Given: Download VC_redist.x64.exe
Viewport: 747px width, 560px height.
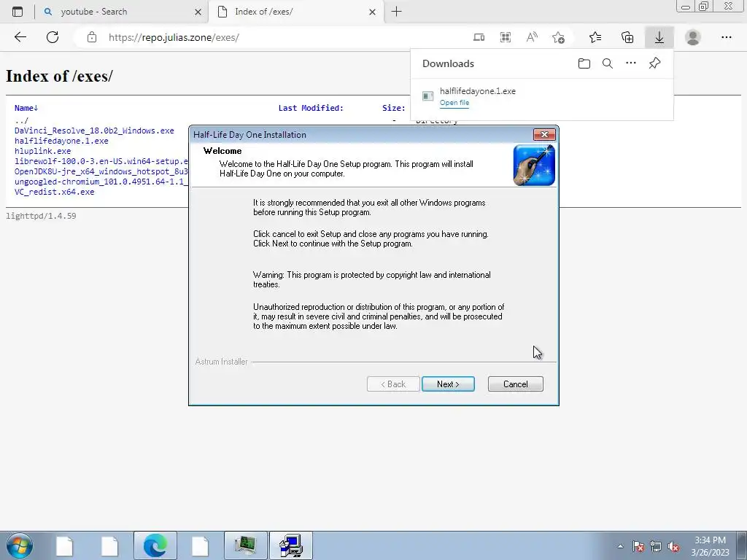Looking at the screenshot, I should (54, 192).
